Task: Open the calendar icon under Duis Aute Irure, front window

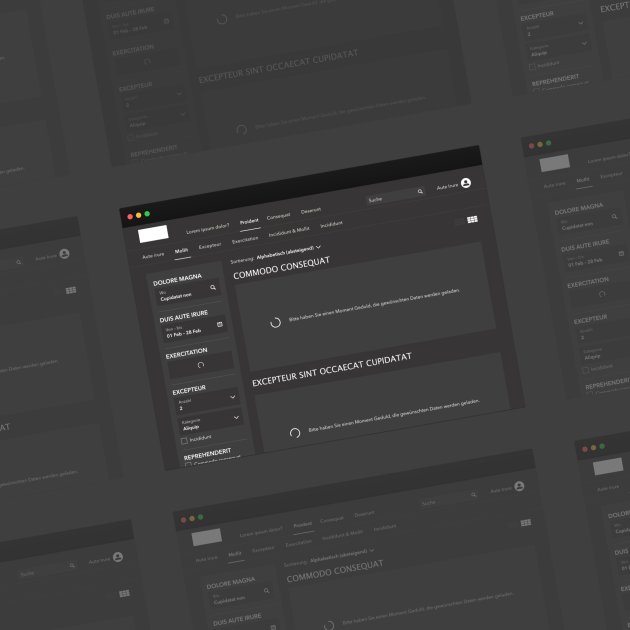Action: pyautogui.click(x=220, y=324)
